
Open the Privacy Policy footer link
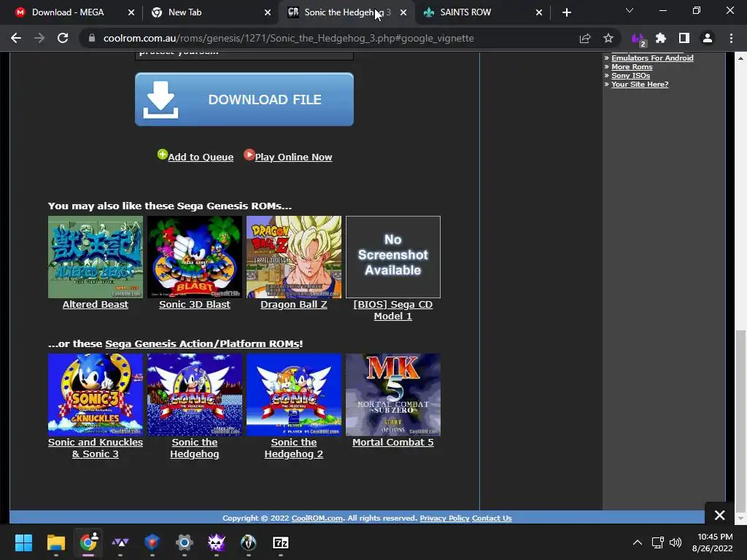444,518
